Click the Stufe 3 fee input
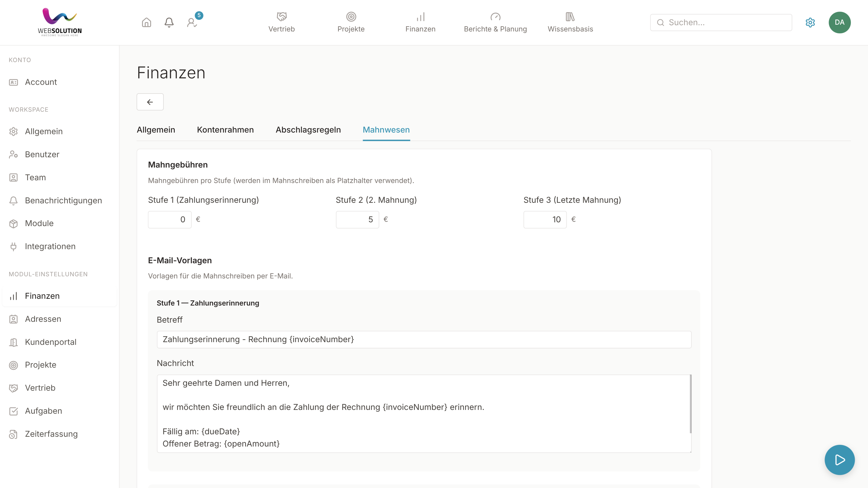The height and width of the screenshot is (488, 868). pos(545,220)
